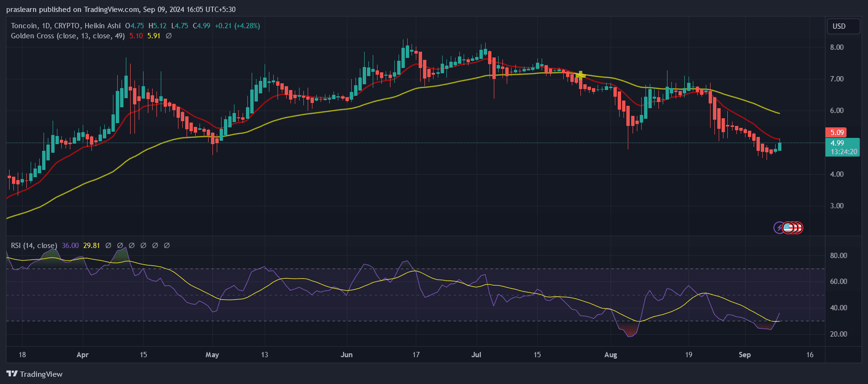Click the purple 36.00 RSI value
The image size is (868, 384).
70,246
